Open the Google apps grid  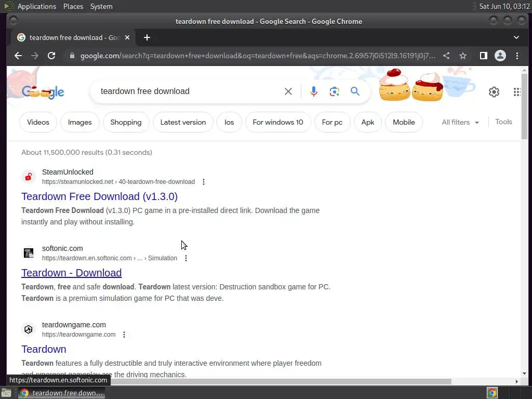(x=517, y=92)
